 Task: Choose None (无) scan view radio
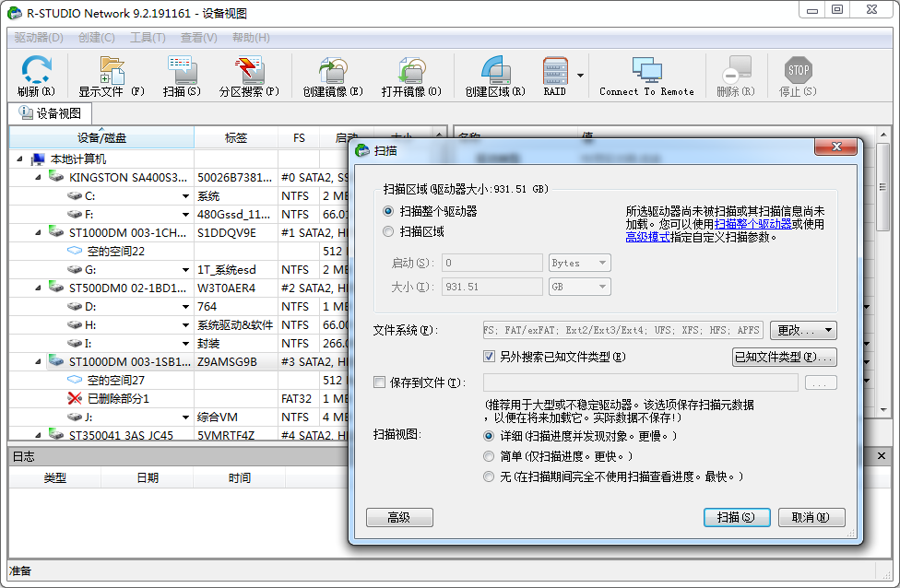click(x=489, y=476)
